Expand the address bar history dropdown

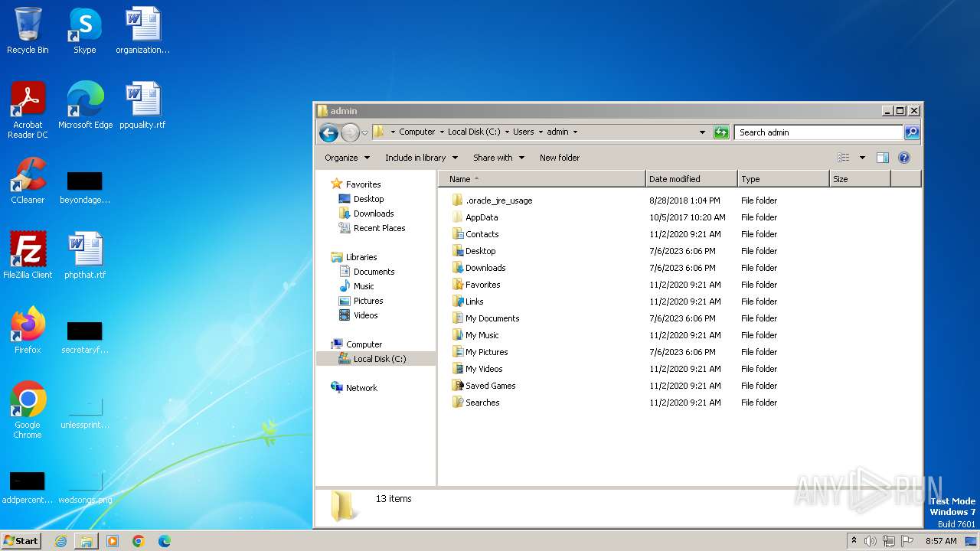click(x=702, y=132)
